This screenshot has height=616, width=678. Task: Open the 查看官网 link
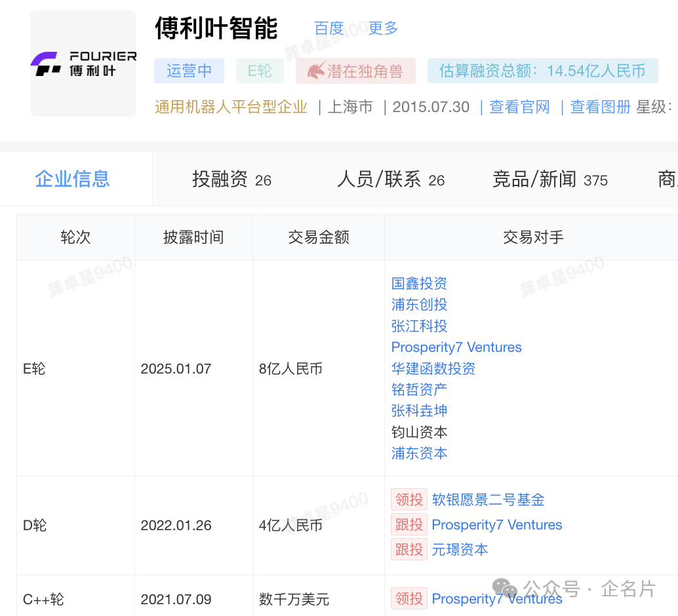point(519,107)
